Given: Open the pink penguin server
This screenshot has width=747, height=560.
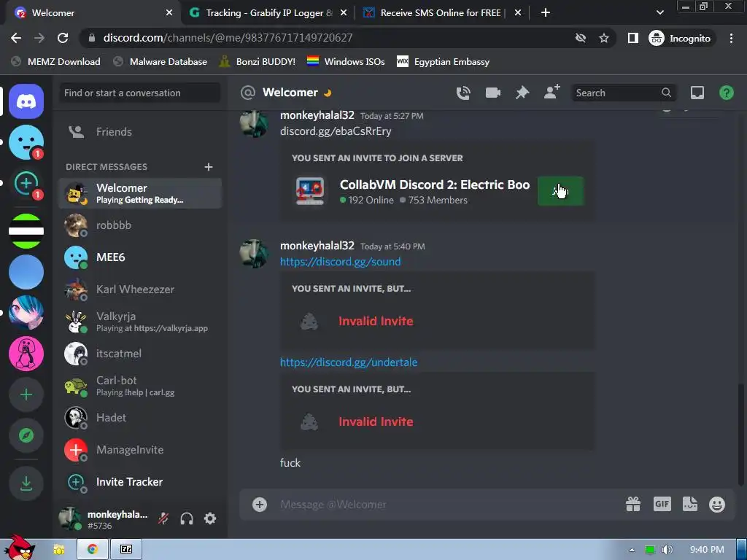Looking at the screenshot, I should 26,354.
